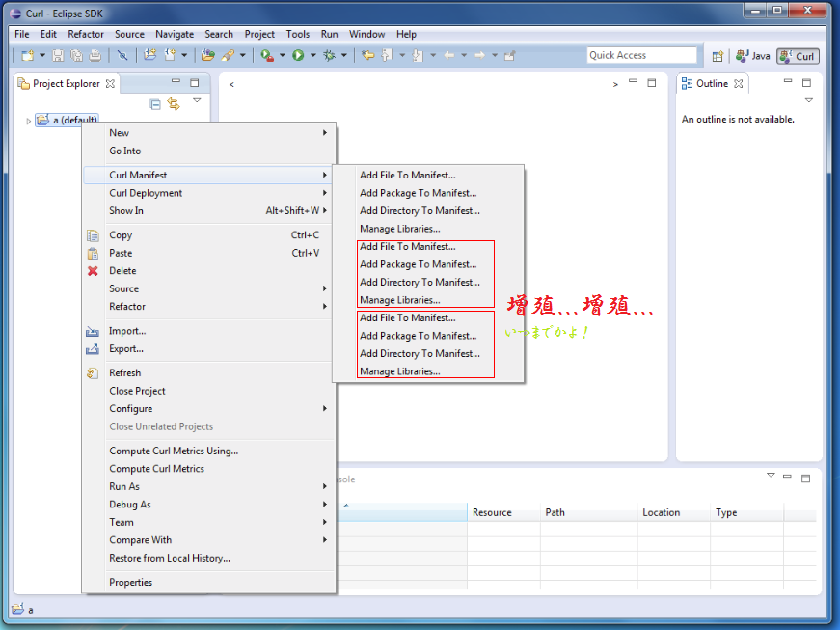Click the Open Perspective icon
This screenshot has height=630, width=840.
point(718,56)
